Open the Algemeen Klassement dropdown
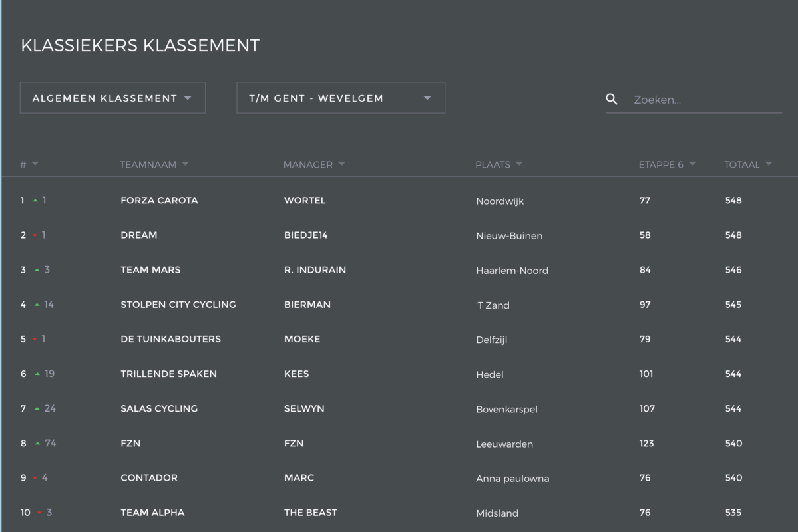 click(x=112, y=98)
